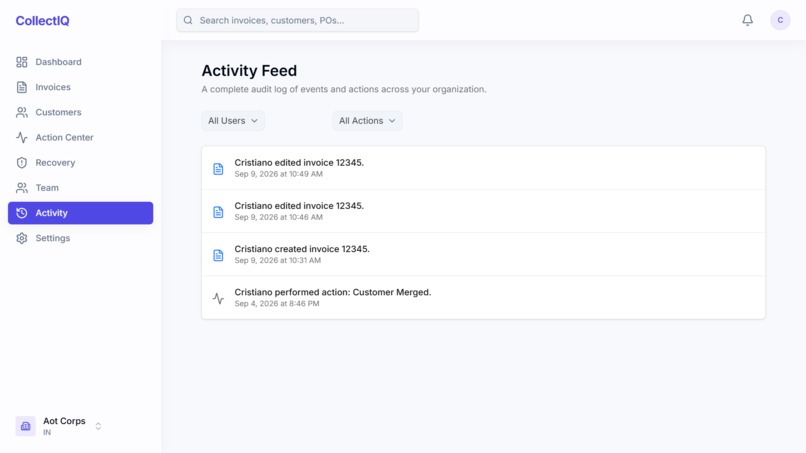Click the search magnifier icon

coord(188,20)
